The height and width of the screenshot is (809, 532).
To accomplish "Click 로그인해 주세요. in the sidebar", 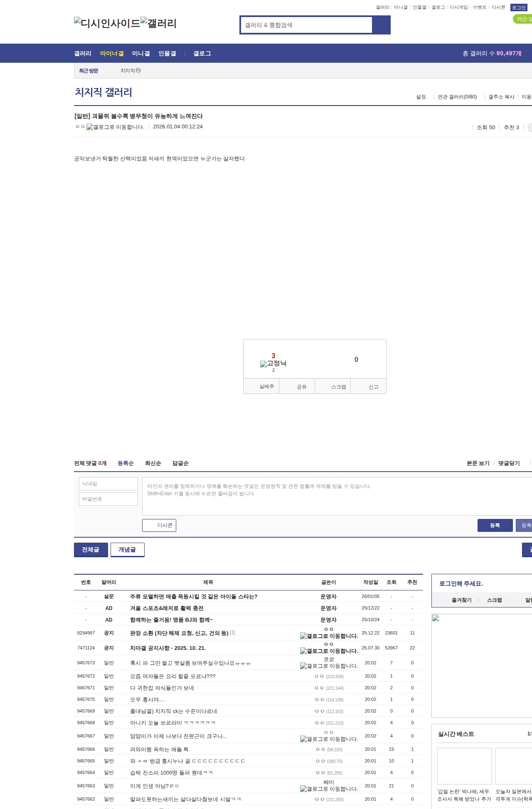I will pos(461,583).
